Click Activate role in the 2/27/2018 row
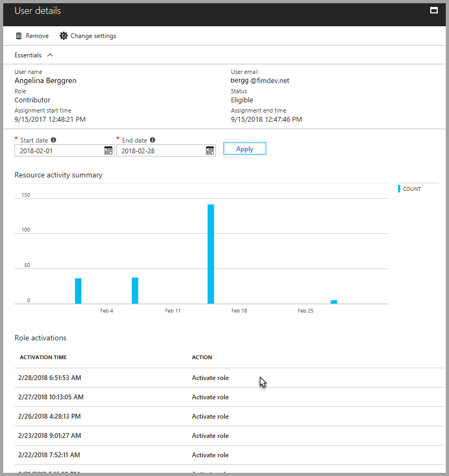Image resolution: width=449 pixels, height=476 pixels. [210, 397]
